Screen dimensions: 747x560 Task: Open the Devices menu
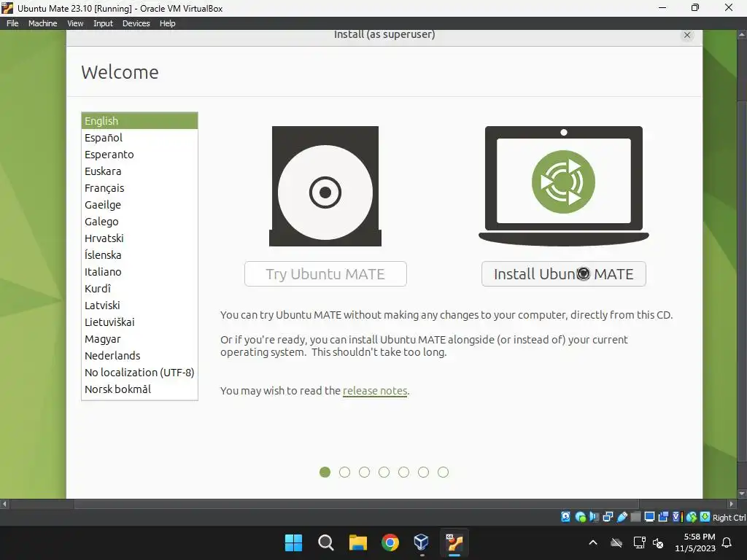coord(136,23)
